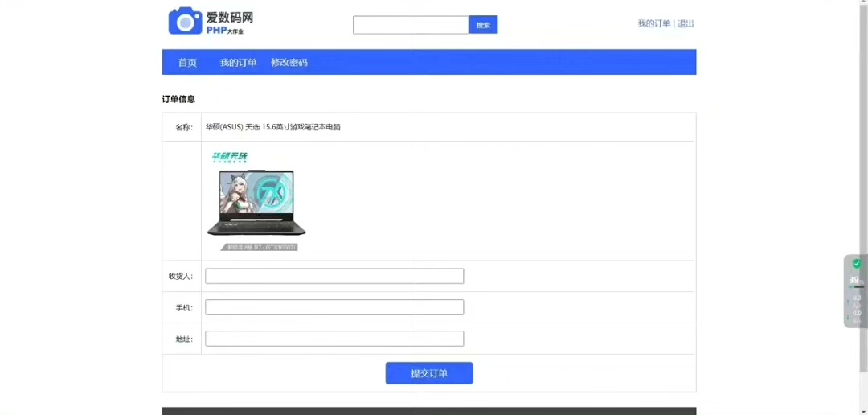The image size is (868, 415).
Task: Click the green shield icon in the floating widget
Action: pyautogui.click(x=857, y=265)
